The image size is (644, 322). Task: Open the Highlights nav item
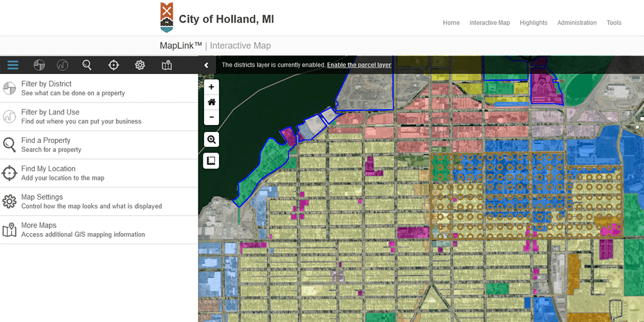[x=533, y=23]
